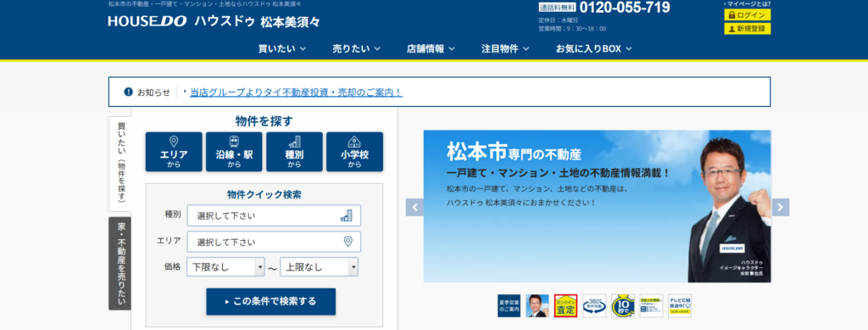Viewport: 868px width, 330px height.
Task: Click the 松本市専門の不動産 banner image
Action: point(598,206)
